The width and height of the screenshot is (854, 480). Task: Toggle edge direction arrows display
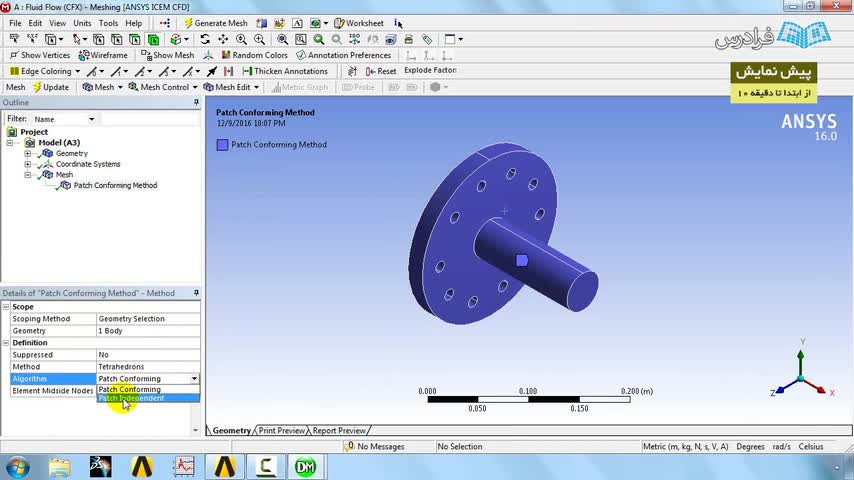pos(212,71)
